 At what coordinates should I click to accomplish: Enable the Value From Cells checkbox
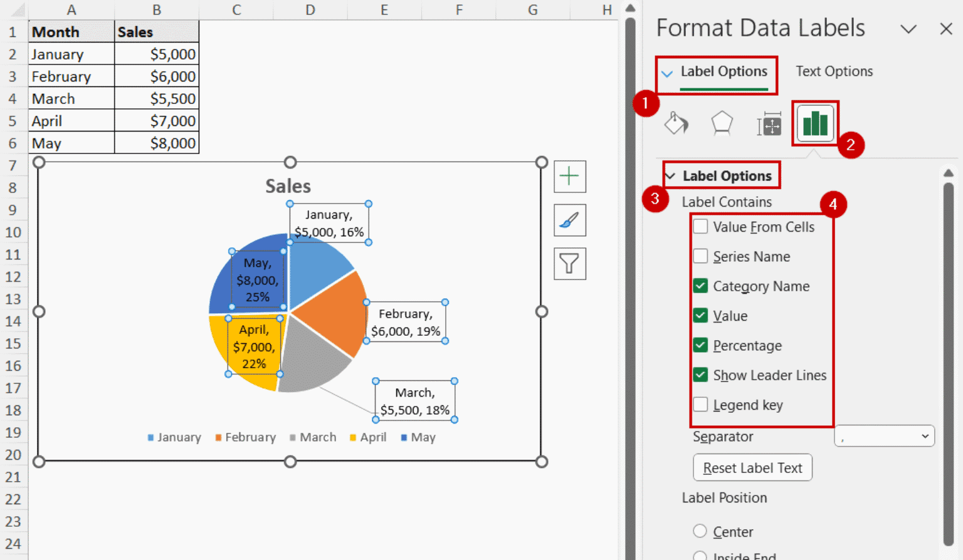(700, 227)
